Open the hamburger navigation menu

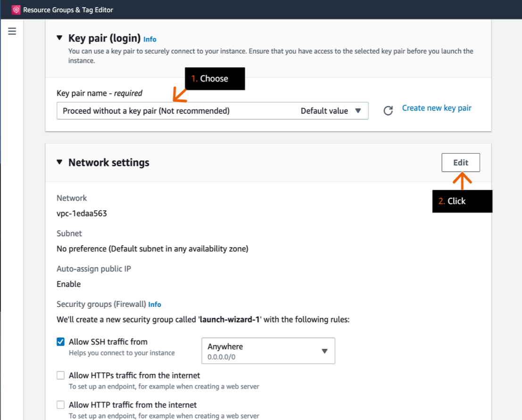[x=12, y=31]
